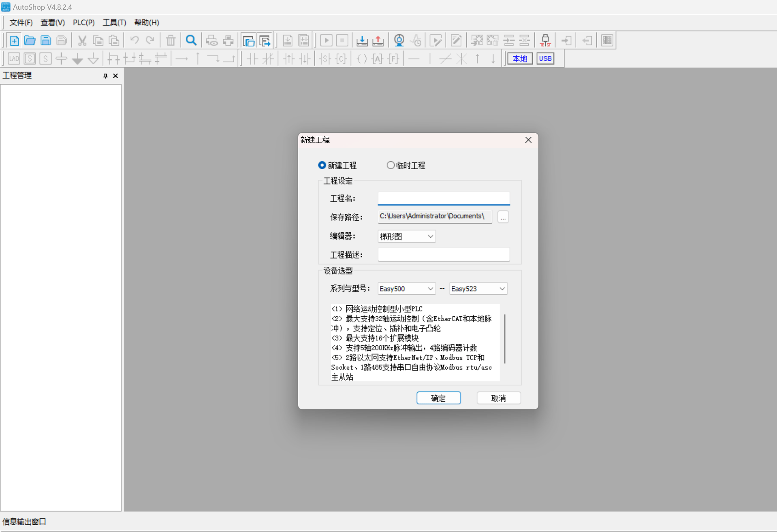Image resolution: width=777 pixels, height=532 pixels.
Task: Click the Paste clipboard icon
Action: (114, 40)
